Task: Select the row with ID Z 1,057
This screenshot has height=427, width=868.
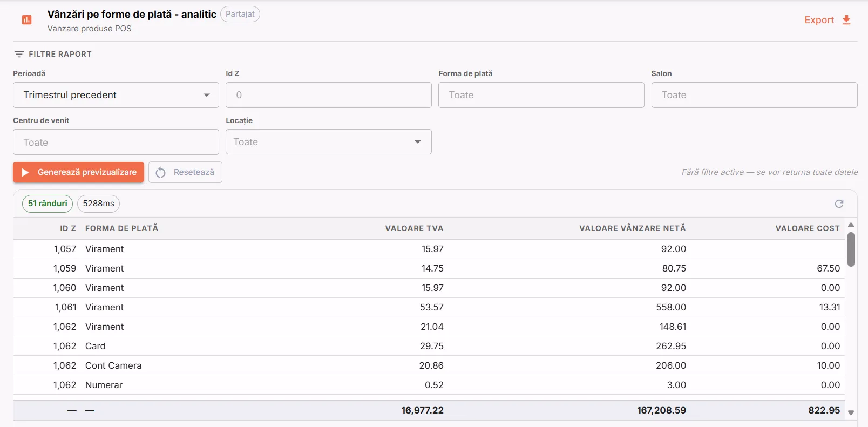Action: tap(429, 249)
